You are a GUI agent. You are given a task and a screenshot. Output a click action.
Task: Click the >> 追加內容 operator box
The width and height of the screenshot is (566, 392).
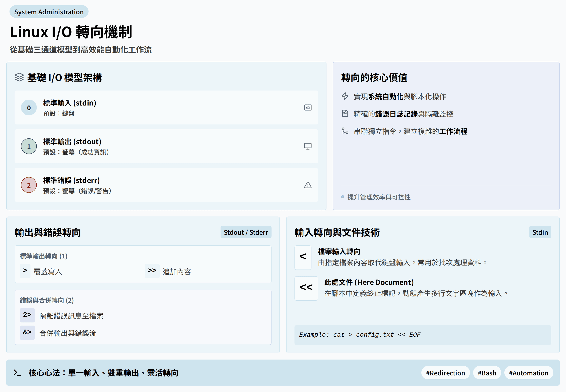(x=152, y=271)
